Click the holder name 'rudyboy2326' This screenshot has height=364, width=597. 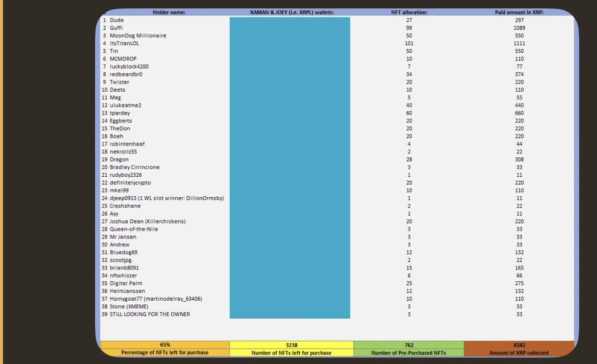point(125,175)
